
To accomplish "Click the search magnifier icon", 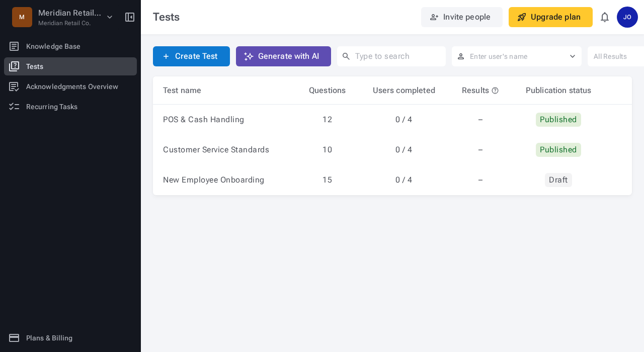I will (346, 56).
